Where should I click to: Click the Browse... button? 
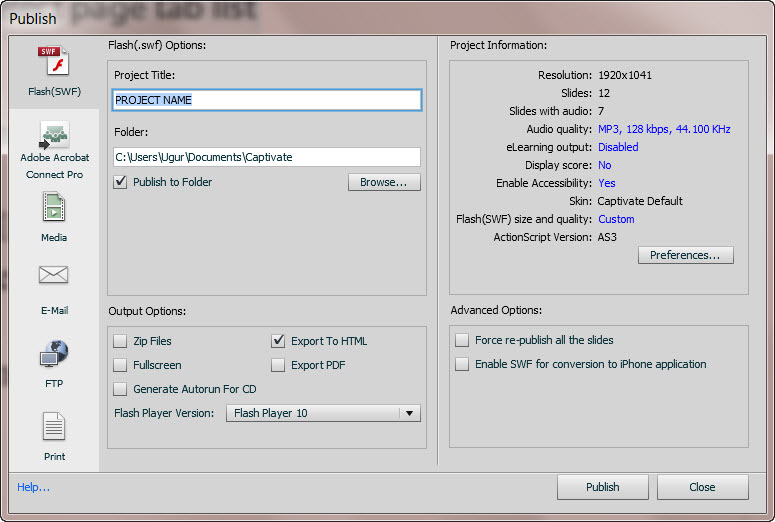tap(384, 182)
